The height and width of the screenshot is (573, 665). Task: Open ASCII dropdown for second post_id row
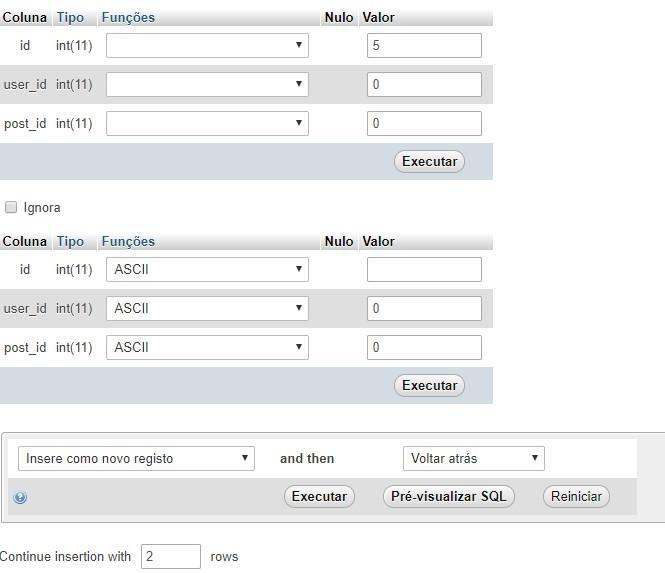tap(207, 347)
